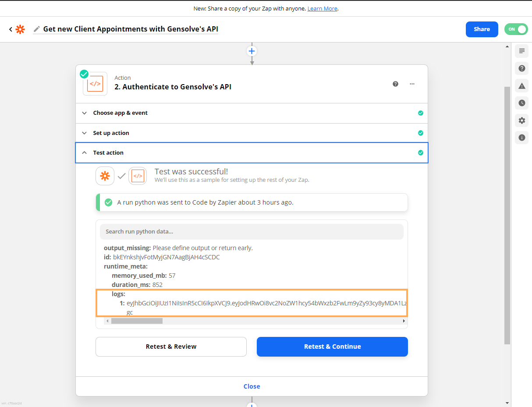Expand Set up action section
This screenshot has width=532, height=407.
click(x=252, y=133)
